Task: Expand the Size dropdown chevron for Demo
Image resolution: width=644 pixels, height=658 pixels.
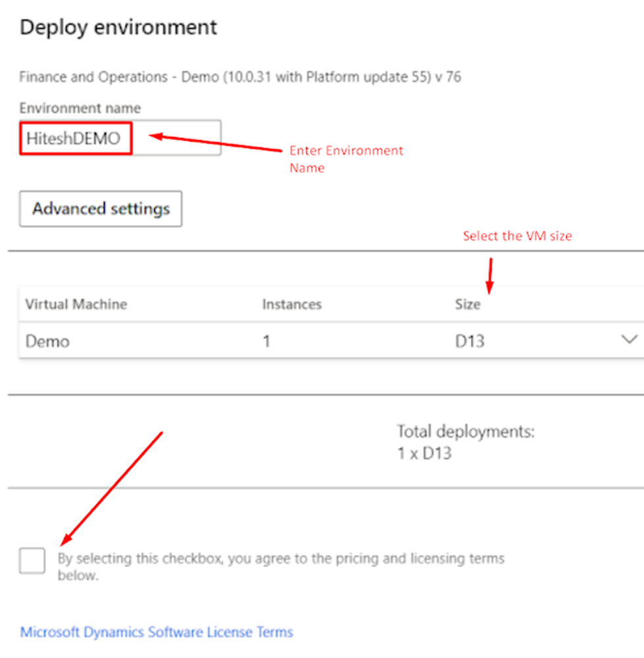Action: pos(630,339)
